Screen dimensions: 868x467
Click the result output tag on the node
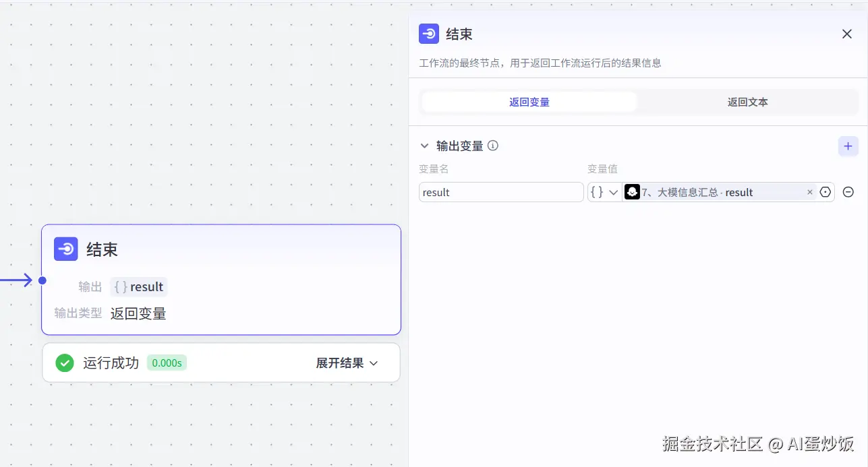[x=139, y=287]
